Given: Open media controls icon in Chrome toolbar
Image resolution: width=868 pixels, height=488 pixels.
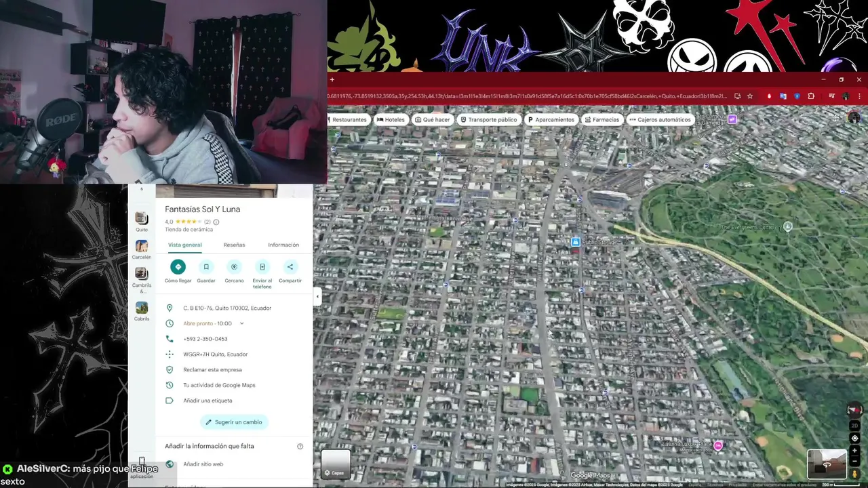Looking at the screenshot, I should (x=832, y=96).
